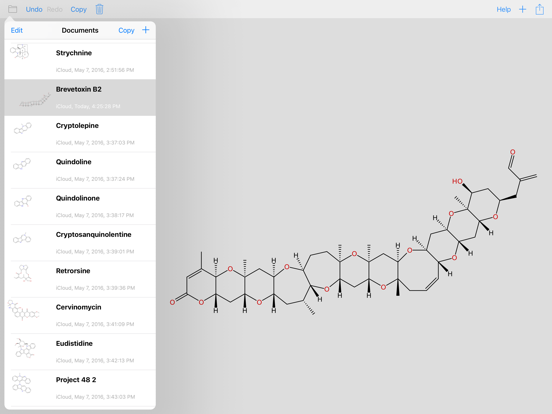Open the Quindolinone document
Viewport: 552px width, 414px height.
(80, 206)
